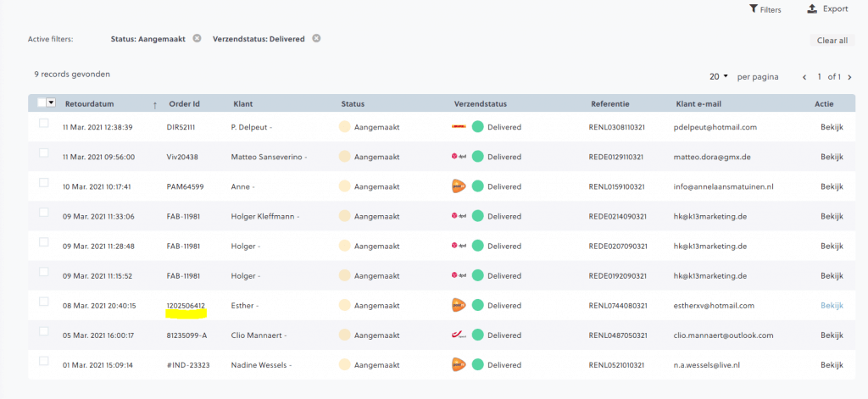Click the PostNL logo in Anne's row
The height and width of the screenshot is (399, 868).
click(459, 186)
